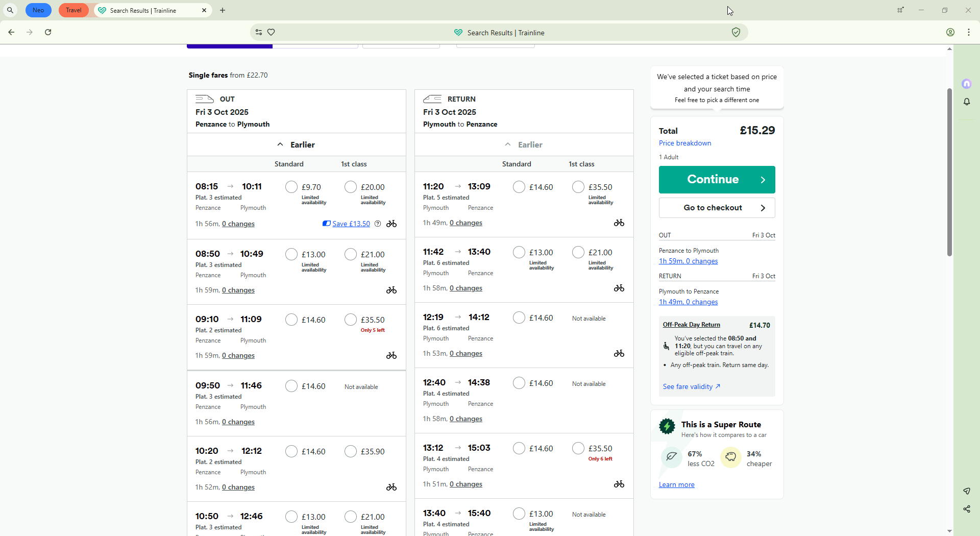Image resolution: width=980 pixels, height=536 pixels.
Task: Open the purple assistant icon in sidebar
Action: click(x=967, y=84)
